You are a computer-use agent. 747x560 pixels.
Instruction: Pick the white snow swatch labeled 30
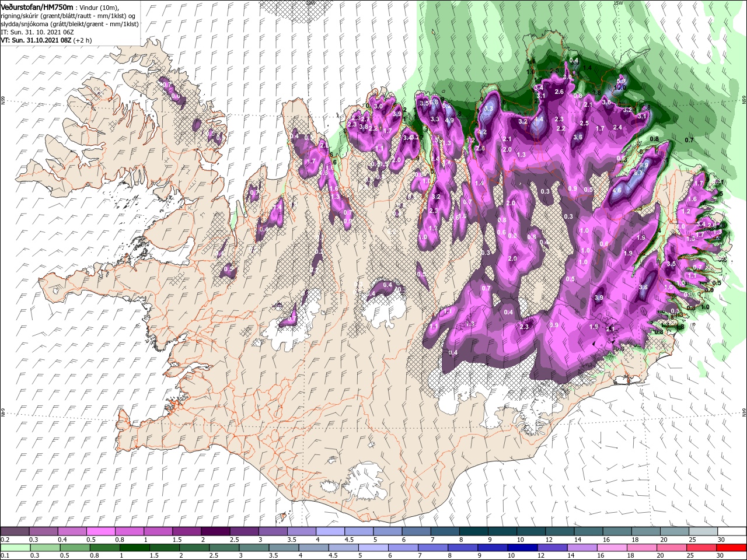tap(732, 531)
